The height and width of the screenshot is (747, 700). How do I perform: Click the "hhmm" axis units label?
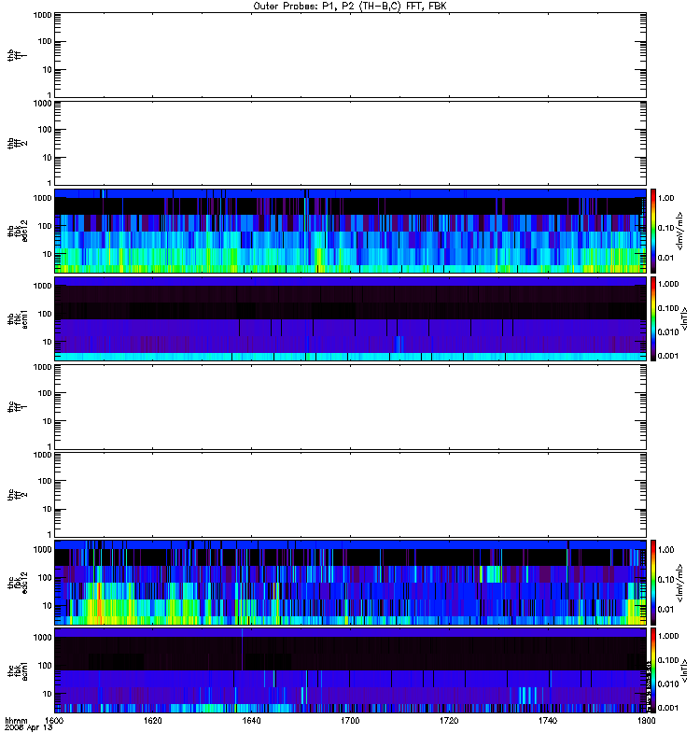16,721
